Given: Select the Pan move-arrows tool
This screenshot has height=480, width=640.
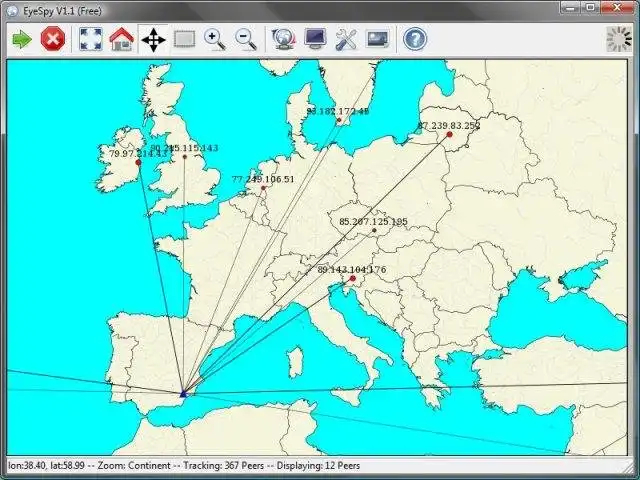Looking at the screenshot, I should click(x=153, y=40).
